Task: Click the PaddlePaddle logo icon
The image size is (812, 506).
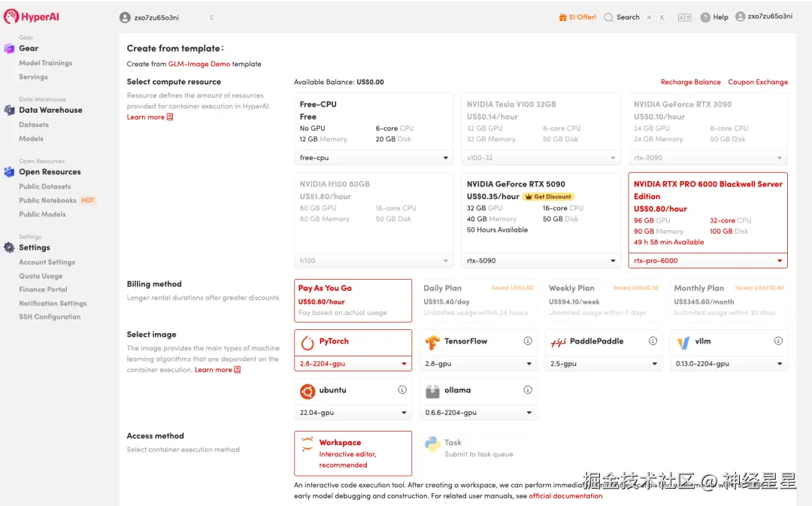Action: point(558,342)
